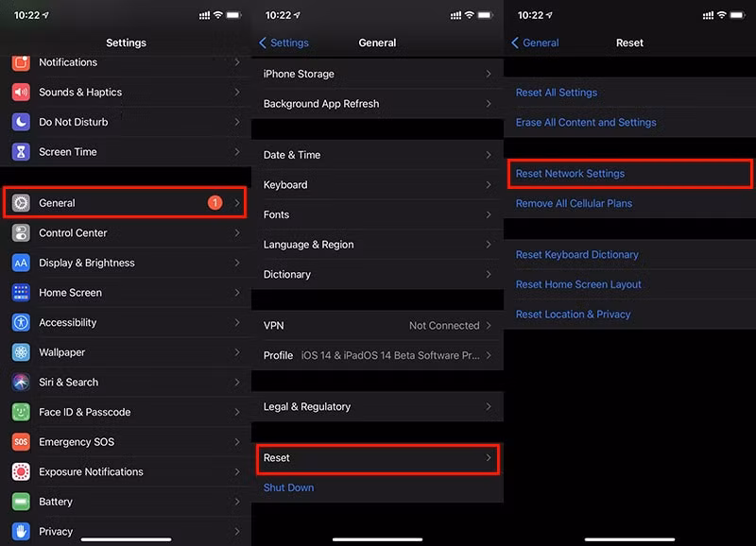Tap the Do Not Disturb moon icon
Image resolution: width=756 pixels, height=546 pixels.
(21, 122)
